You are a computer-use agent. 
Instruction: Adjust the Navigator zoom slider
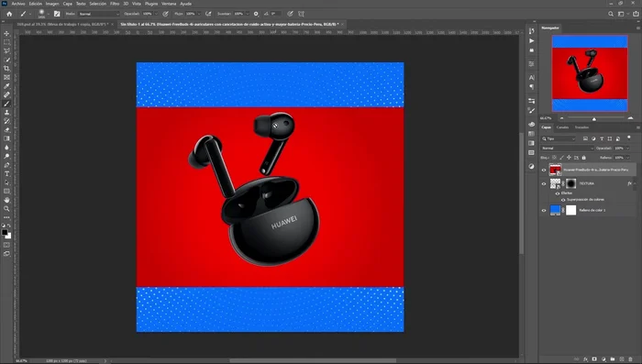point(594,119)
